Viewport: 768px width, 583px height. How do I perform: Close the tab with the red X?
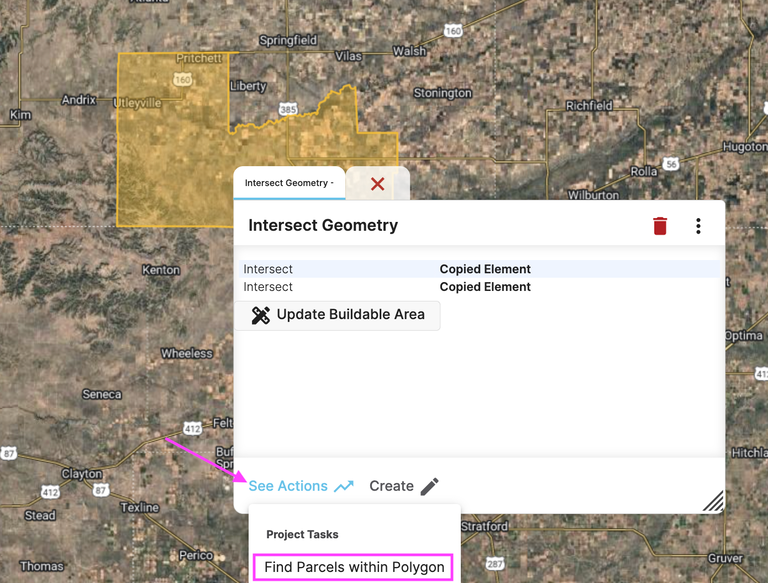(x=377, y=184)
